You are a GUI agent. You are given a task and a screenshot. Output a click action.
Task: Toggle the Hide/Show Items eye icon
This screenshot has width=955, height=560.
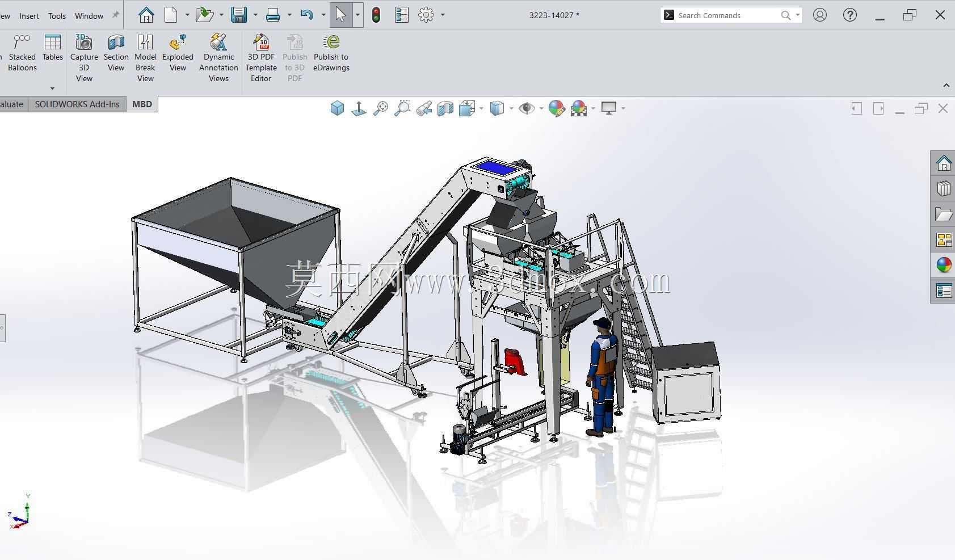[527, 108]
